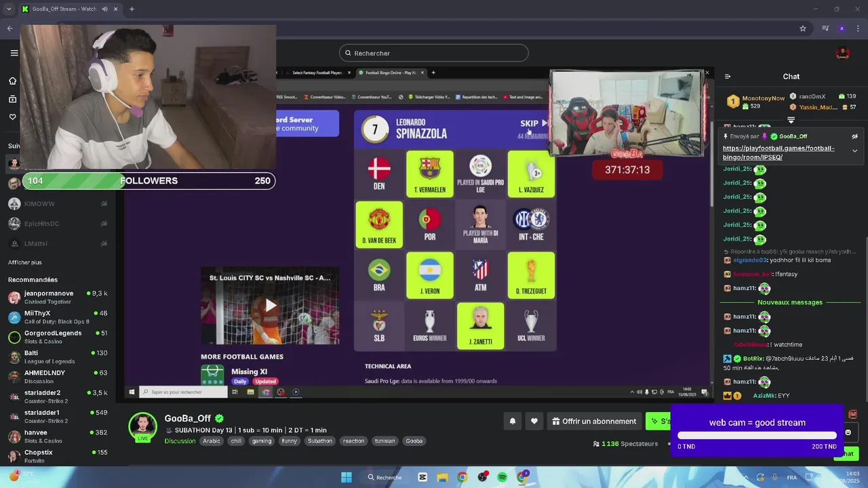Expand the gift leaderboard arrow
Viewport: 868px width, 488px height.
791,120
